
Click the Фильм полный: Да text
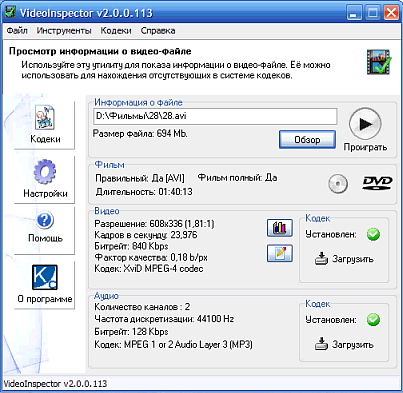237,177
